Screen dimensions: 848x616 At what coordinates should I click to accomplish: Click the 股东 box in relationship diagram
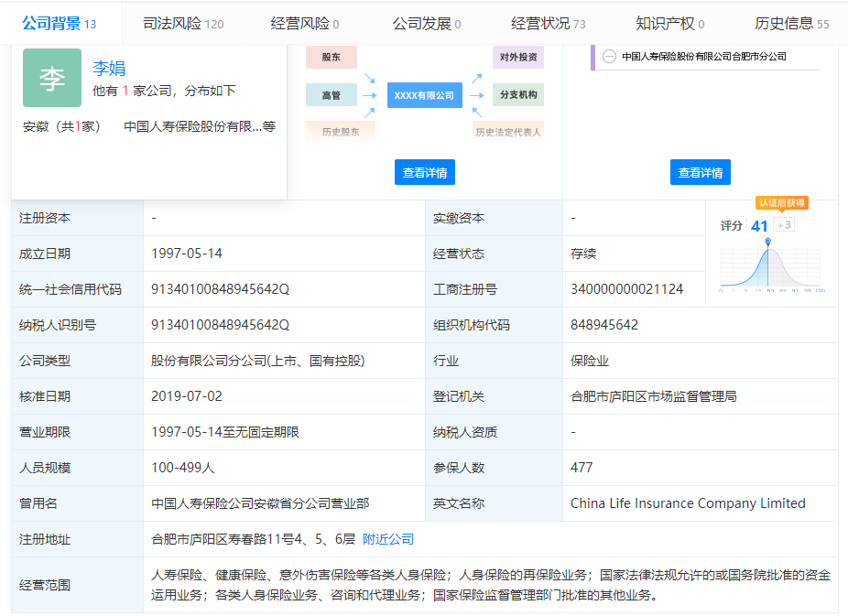click(x=331, y=58)
